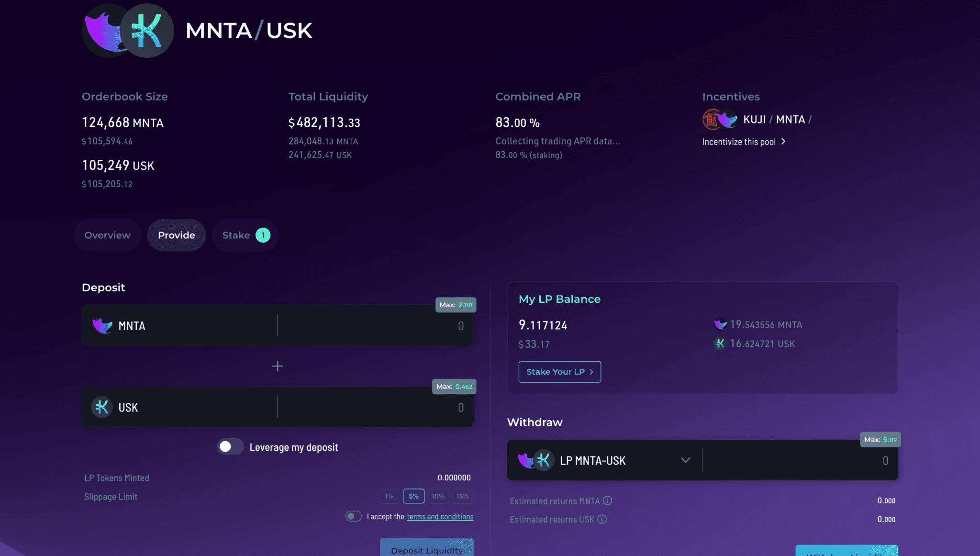The image size is (980, 556).
Task: Set MNTA deposit to Max 2.110
Action: tap(456, 305)
